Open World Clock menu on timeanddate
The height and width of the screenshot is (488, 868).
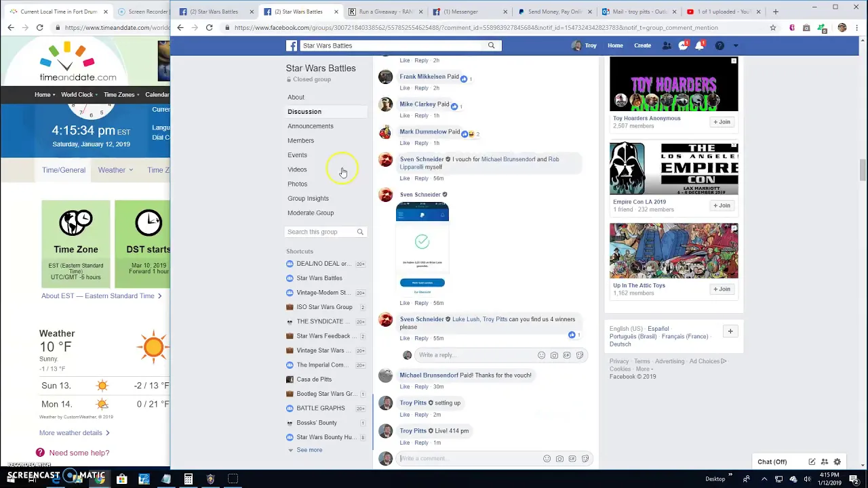click(x=79, y=95)
